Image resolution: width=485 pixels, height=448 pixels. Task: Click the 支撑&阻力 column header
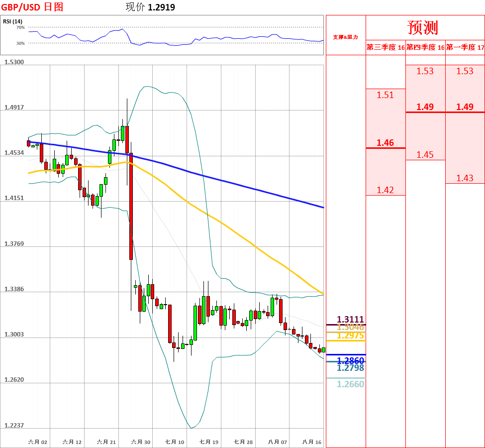345,37
